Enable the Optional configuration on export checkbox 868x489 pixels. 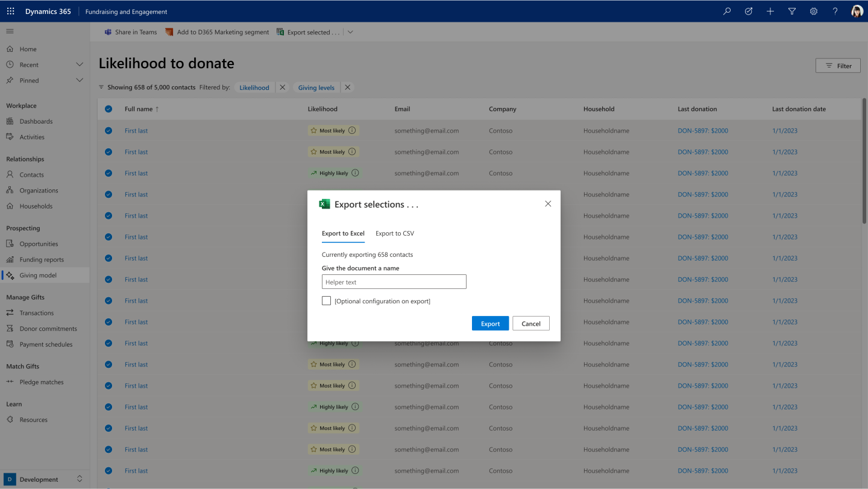326,300
